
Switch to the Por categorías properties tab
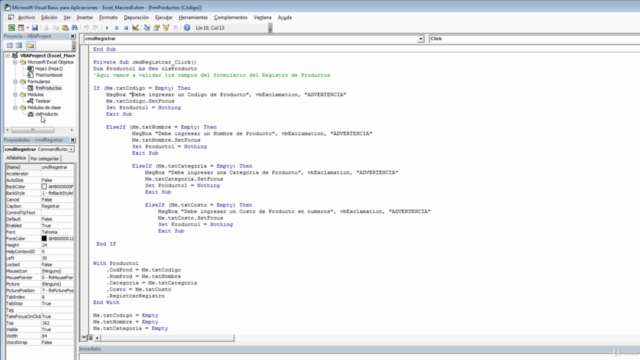pos(44,158)
